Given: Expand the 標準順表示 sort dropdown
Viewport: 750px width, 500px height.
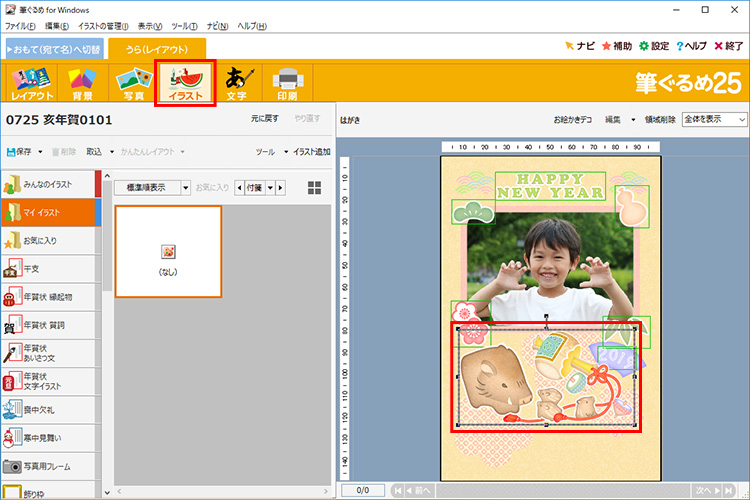Looking at the screenshot, I should pyautogui.click(x=185, y=188).
